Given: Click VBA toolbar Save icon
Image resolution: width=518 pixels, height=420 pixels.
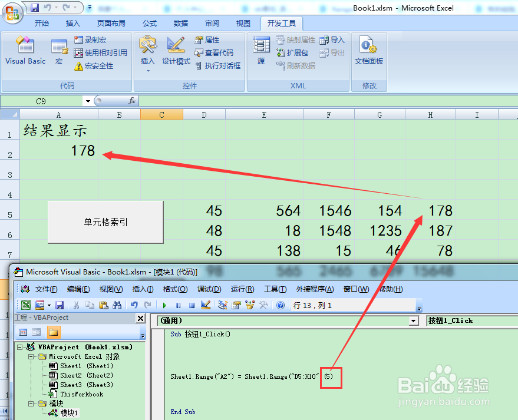Looking at the screenshot, I should click(60, 305).
